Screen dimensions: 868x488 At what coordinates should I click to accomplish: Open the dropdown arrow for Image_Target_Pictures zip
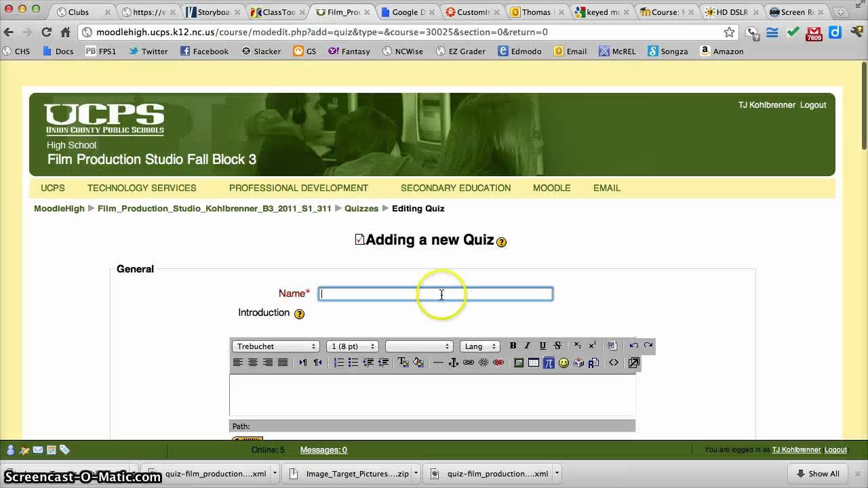tap(416, 474)
